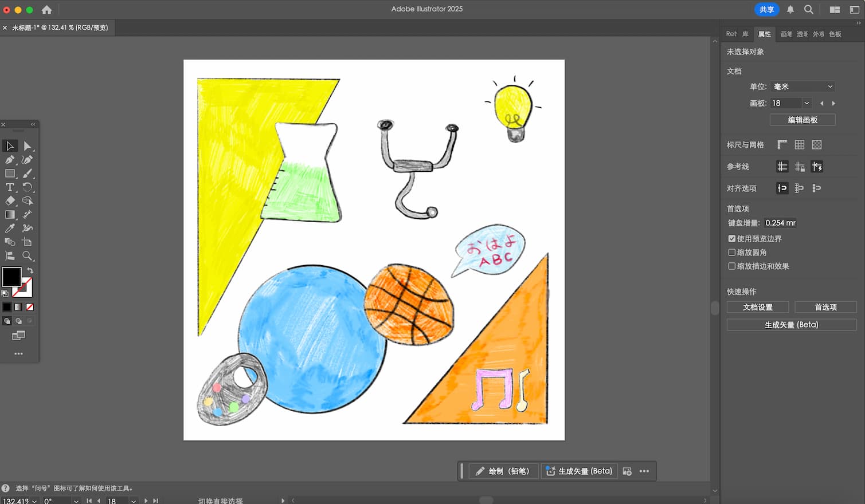This screenshot has height=504, width=865.
Task: Select the Type tool in the toolbar
Action: (x=10, y=187)
